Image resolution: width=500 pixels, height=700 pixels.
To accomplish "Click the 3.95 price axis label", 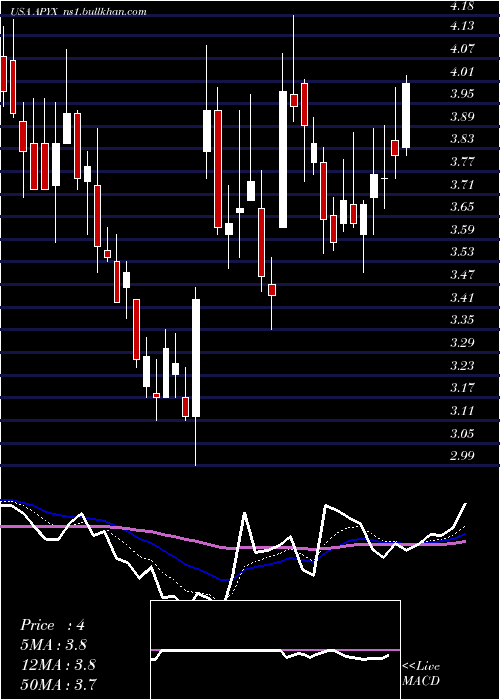I will tap(462, 94).
